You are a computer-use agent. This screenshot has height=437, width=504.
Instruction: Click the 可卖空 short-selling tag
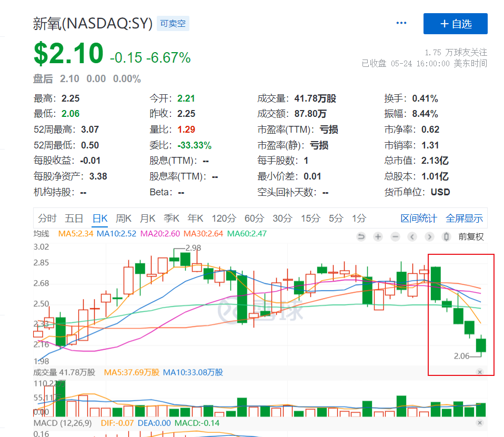(173, 24)
